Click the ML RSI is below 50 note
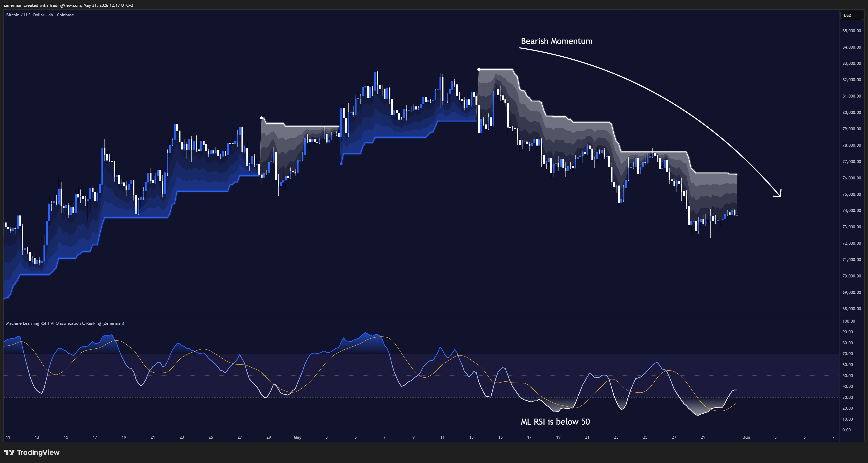Viewport: 868px width, 463px height. pos(555,422)
